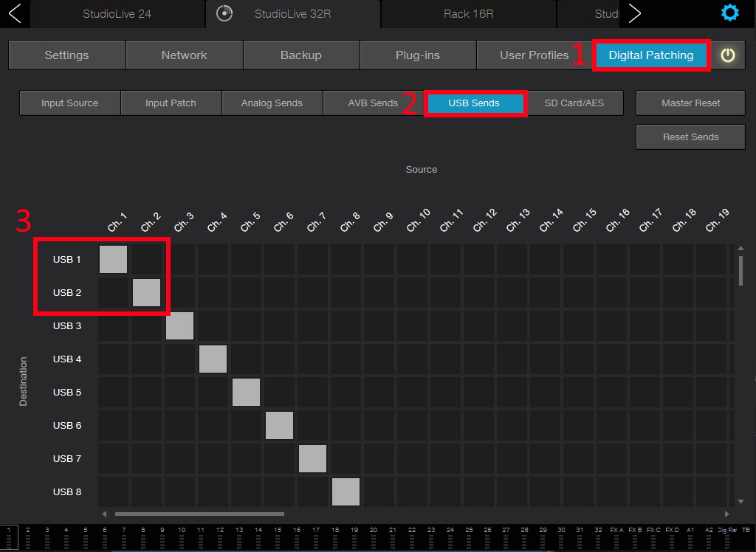Click the left arrow in device bar
Viewport: 756px width, 552px height.
click(x=15, y=13)
